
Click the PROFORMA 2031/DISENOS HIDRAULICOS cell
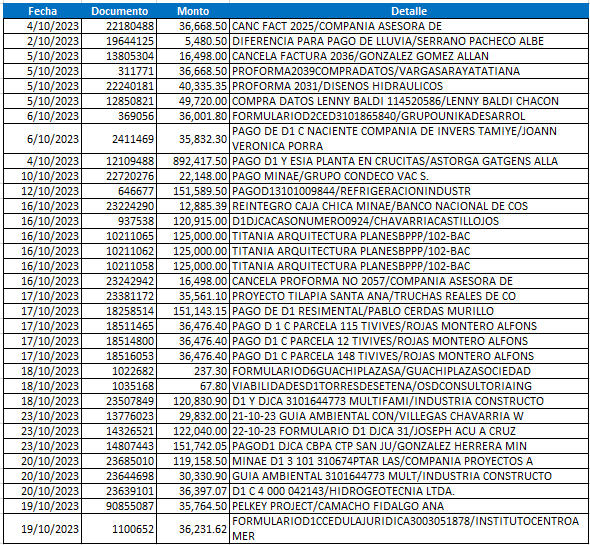pos(409,86)
